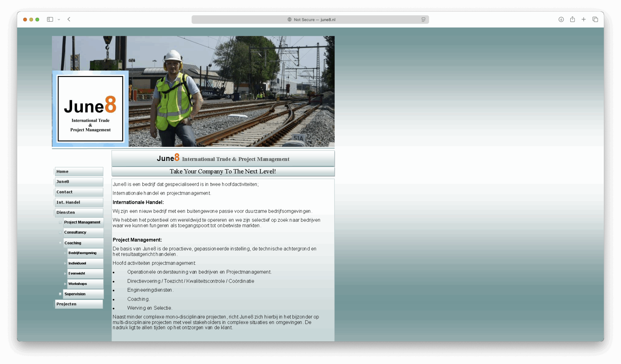Open the Share icon
621x364 pixels.
click(x=572, y=19)
